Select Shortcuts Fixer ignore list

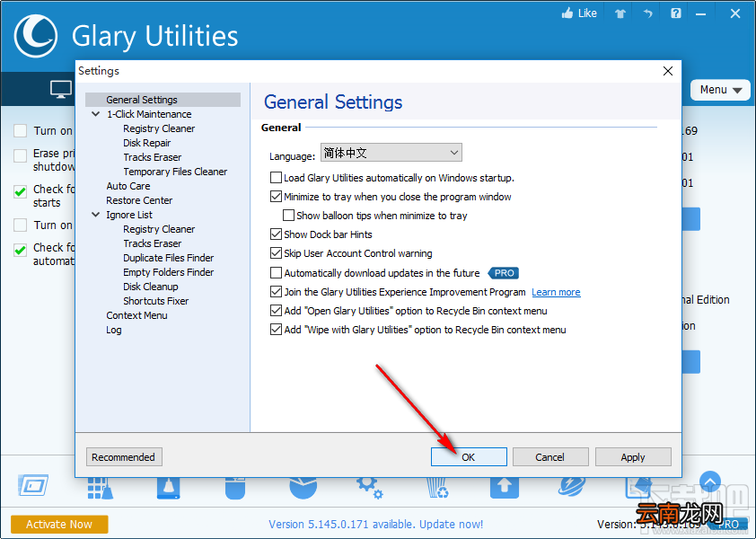(x=155, y=301)
